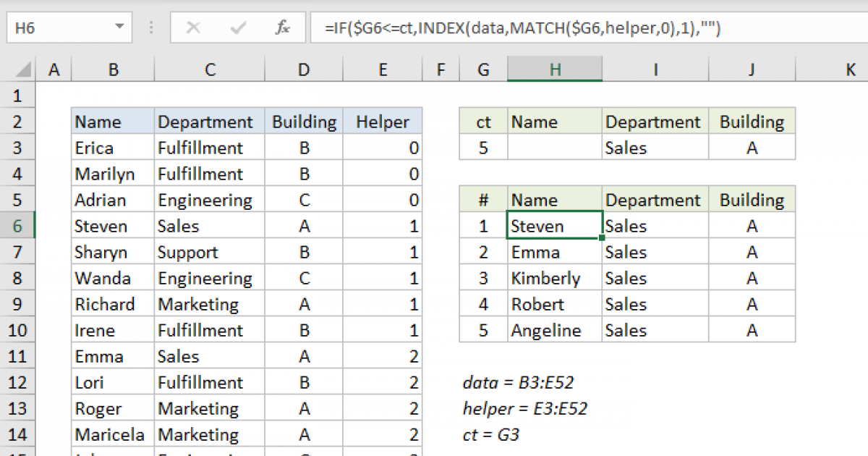
Task: Click the Enter checkmark formula bar icon
Action: click(238, 28)
